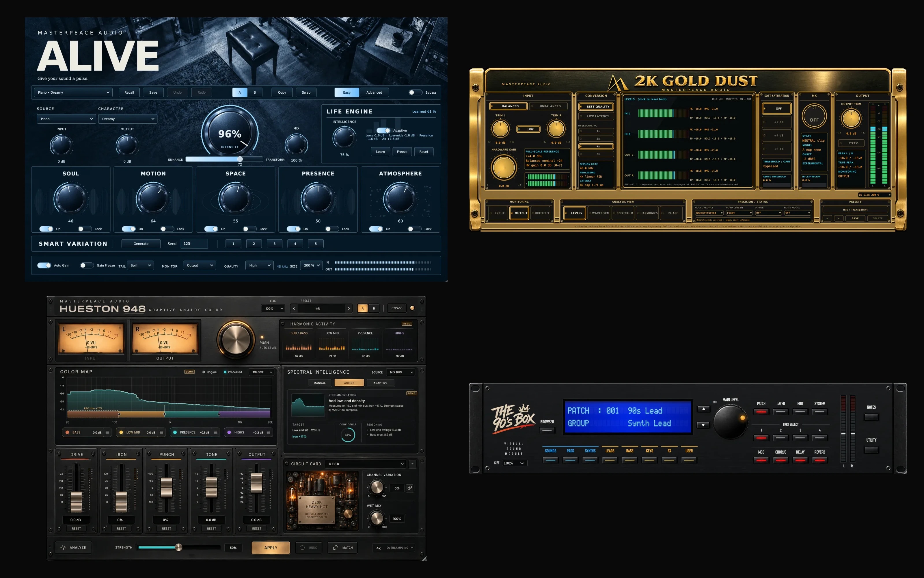Click the MATCH link button in Hueston

342,547
